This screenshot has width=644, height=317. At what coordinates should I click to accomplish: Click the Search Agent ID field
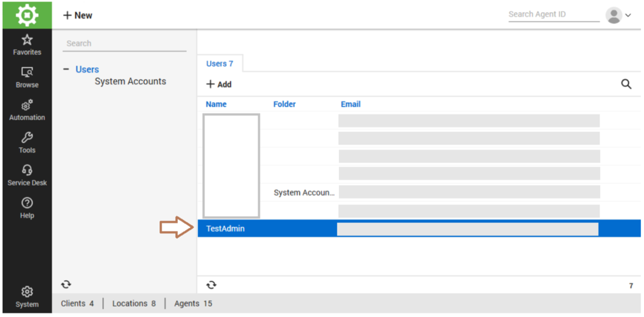[553, 15]
